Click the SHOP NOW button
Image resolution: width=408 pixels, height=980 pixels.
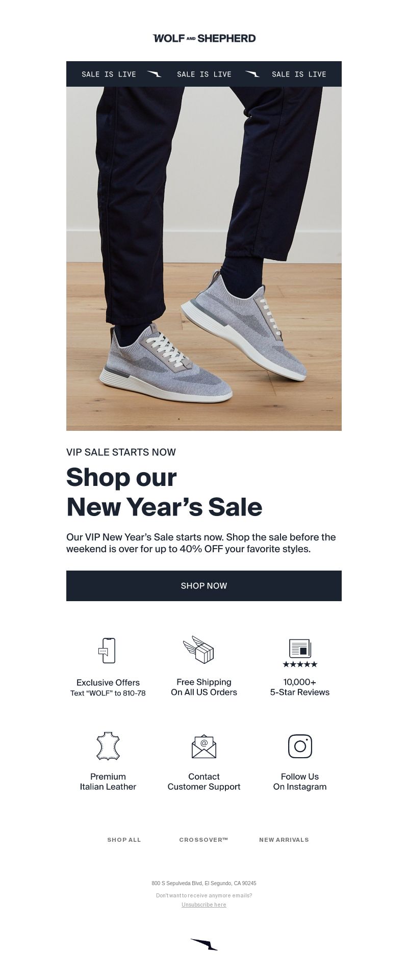coord(204,586)
